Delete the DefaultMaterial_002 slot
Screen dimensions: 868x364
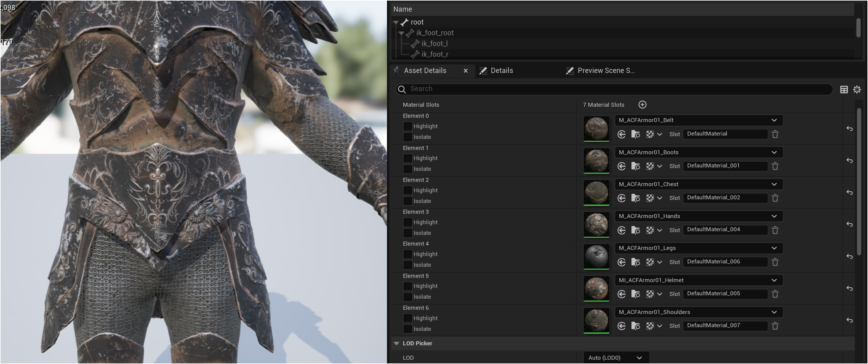click(775, 198)
